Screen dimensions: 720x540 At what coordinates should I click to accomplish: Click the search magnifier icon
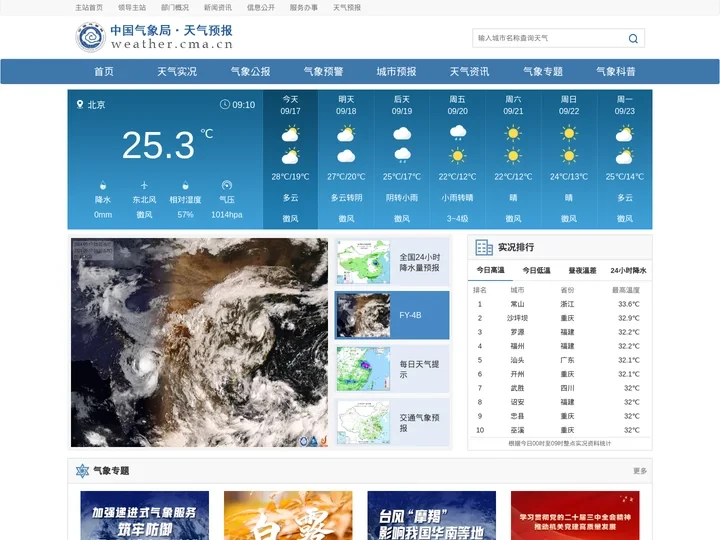point(633,39)
